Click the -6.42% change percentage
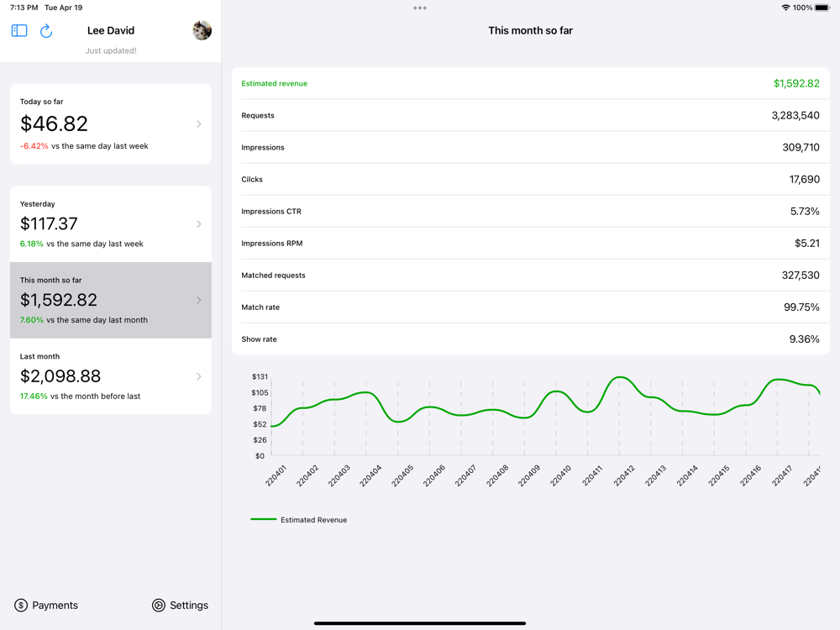This screenshot has height=630, width=840. (34, 146)
